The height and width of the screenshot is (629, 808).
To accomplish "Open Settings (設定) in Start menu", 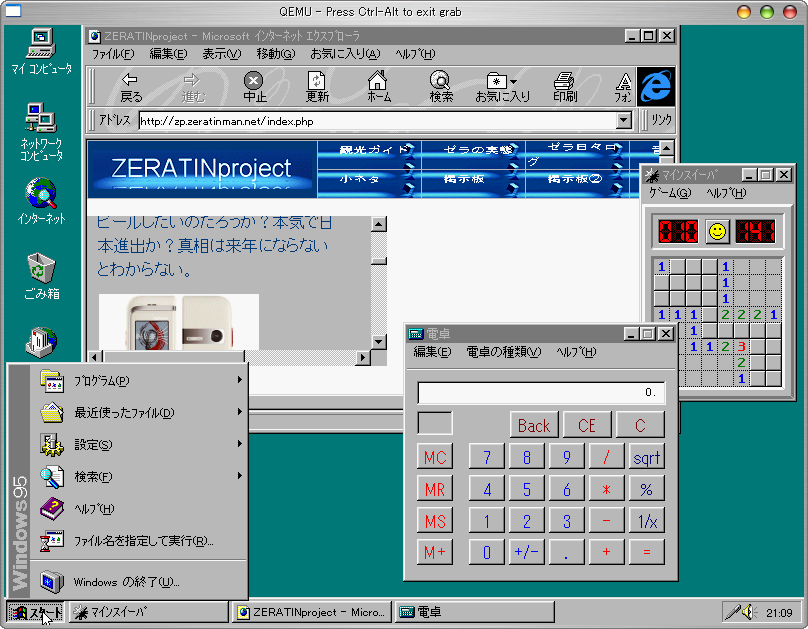I will (139, 445).
